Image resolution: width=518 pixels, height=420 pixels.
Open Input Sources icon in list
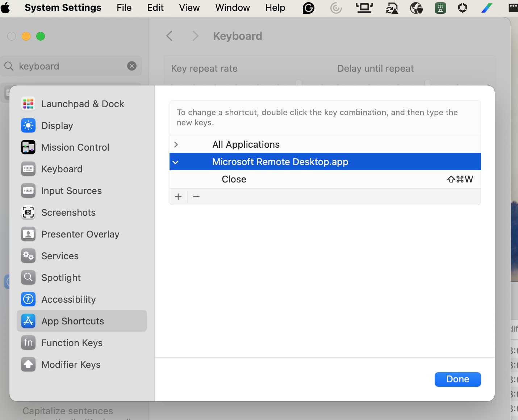click(x=28, y=191)
